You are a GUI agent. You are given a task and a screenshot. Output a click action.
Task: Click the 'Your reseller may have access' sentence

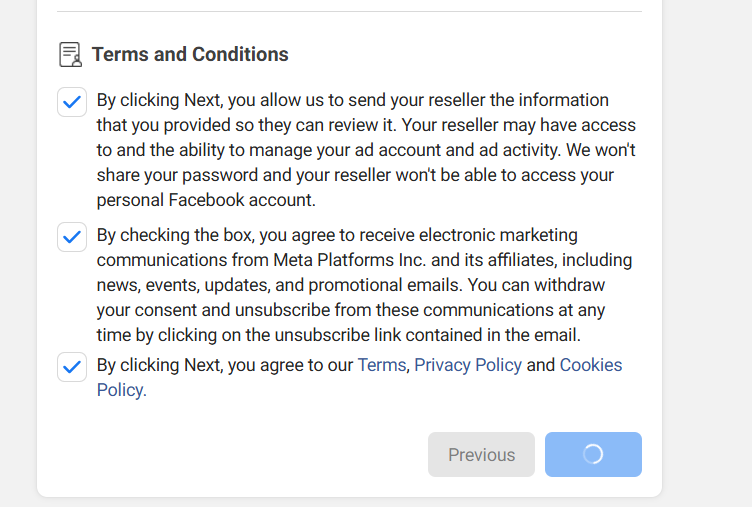point(518,125)
